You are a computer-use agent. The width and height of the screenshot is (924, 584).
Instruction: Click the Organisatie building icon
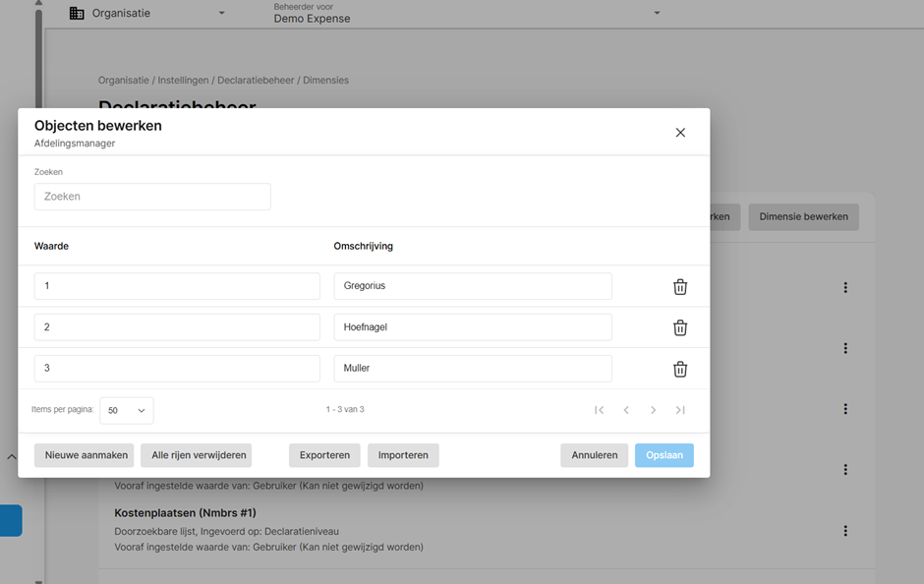(77, 13)
